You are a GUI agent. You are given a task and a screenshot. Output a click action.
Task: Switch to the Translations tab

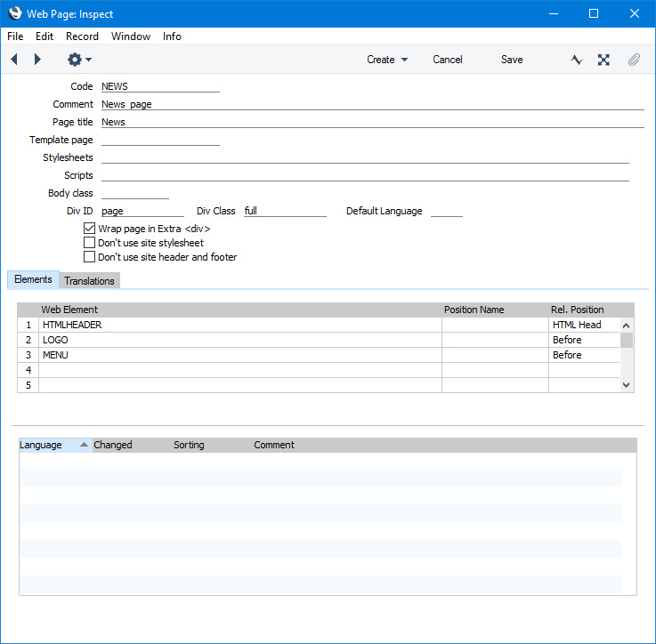[x=89, y=281]
